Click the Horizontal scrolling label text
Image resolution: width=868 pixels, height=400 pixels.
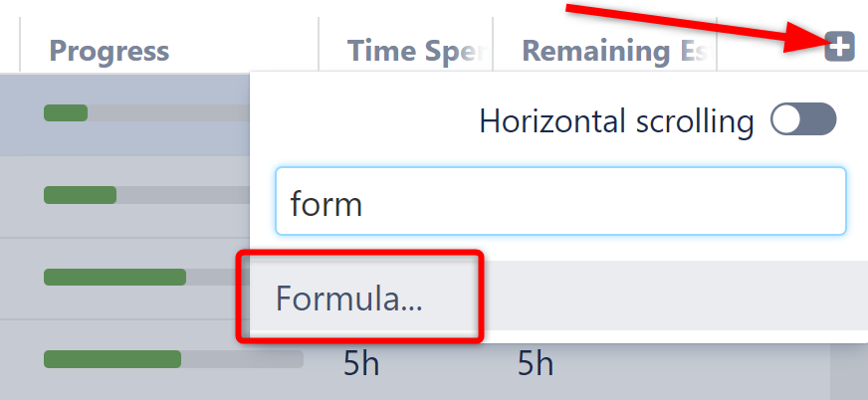[x=616, y=121]
